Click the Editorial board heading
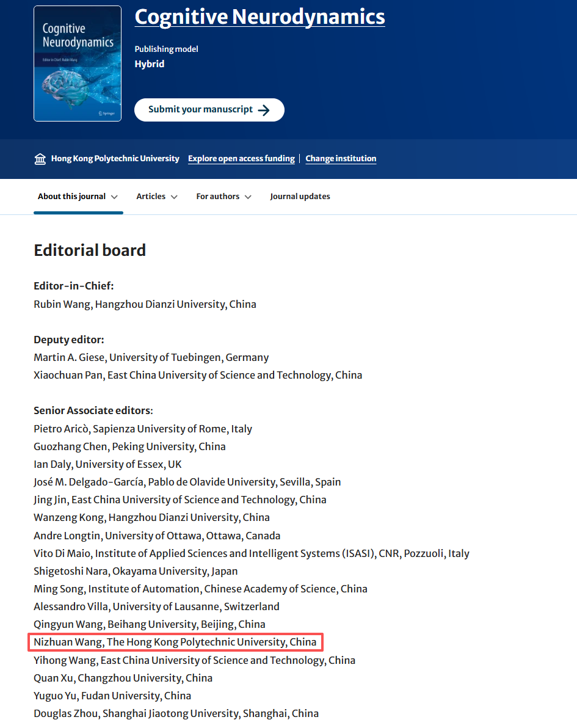 (x=90, y=250)
